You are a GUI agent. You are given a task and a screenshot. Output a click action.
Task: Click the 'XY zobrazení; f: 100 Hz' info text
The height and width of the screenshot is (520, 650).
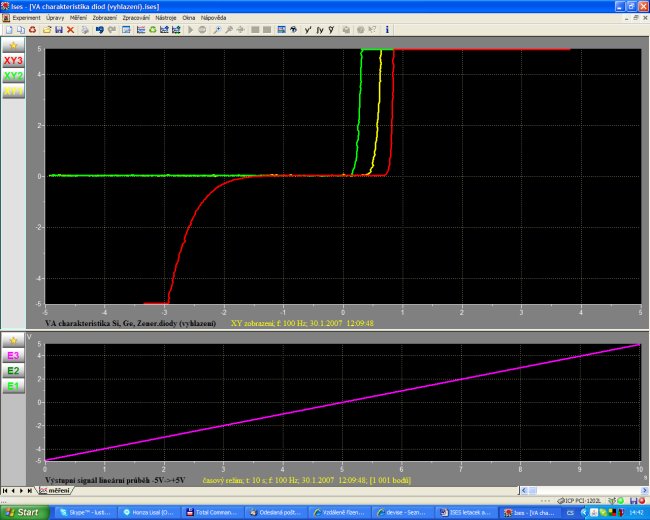point(302,323)
